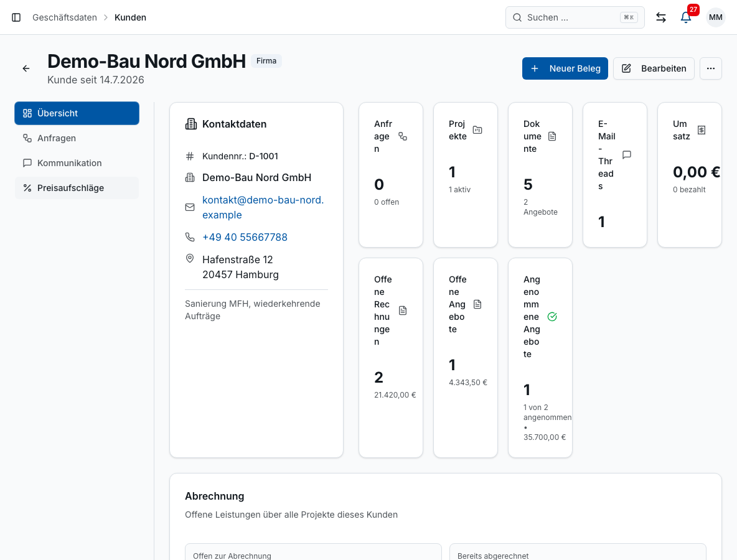Click the Projekte folder icon
This screenshot has height=560, width=737.
(x=477, y=130)
